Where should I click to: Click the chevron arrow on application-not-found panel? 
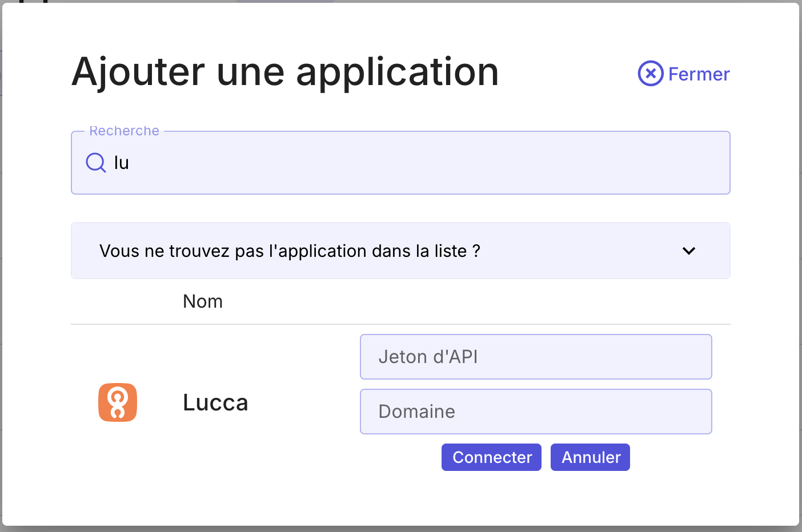coord(689,251)
